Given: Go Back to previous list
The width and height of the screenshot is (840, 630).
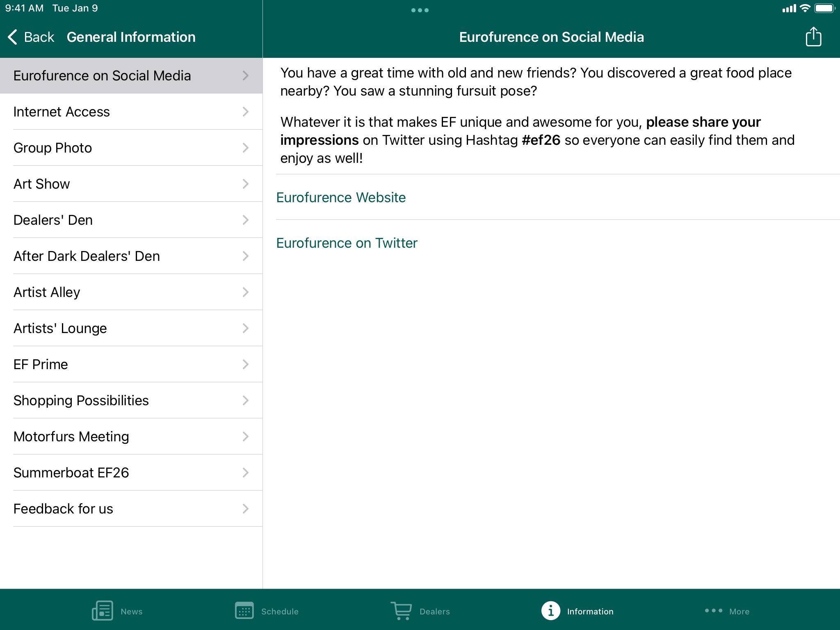Looking at the screenshot, I should pyautogui.click(x=31, y=37).
